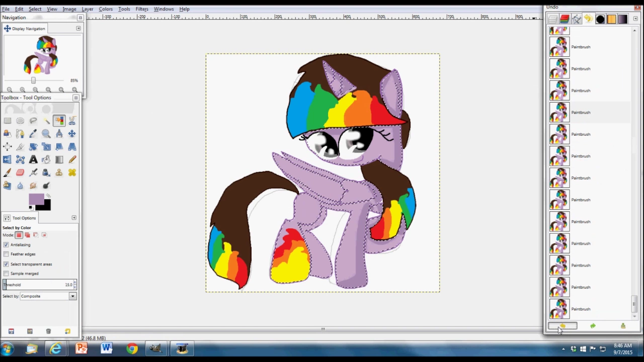
Task: Select the Pencil tool
Action: click(72, 160)
